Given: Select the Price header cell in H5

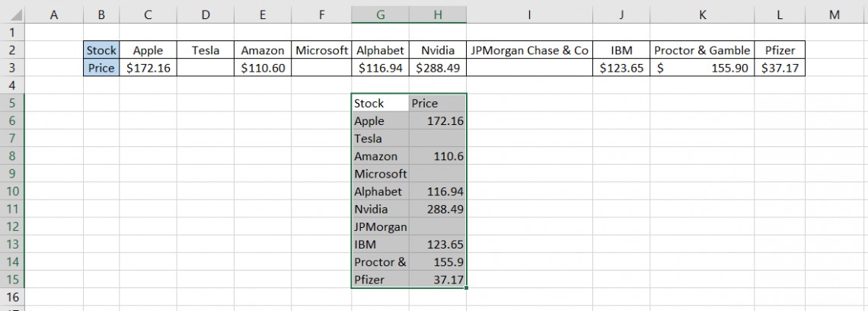Looking at the screenshot, I should tap(437, 103).
